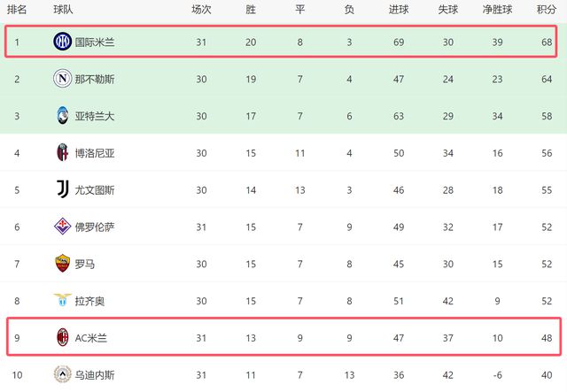This screenshot has height=392, width=567.
Task: Click the Inter Milan club logo
Action: pos(62,42)
